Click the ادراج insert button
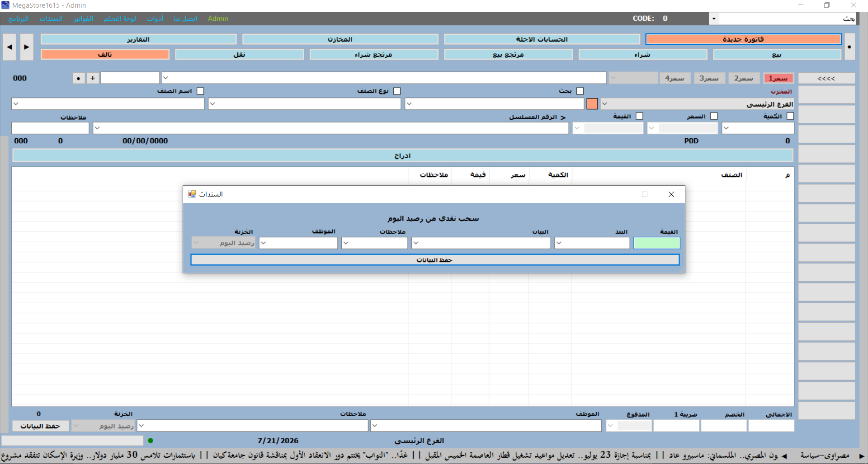 (x=402, y=156)
